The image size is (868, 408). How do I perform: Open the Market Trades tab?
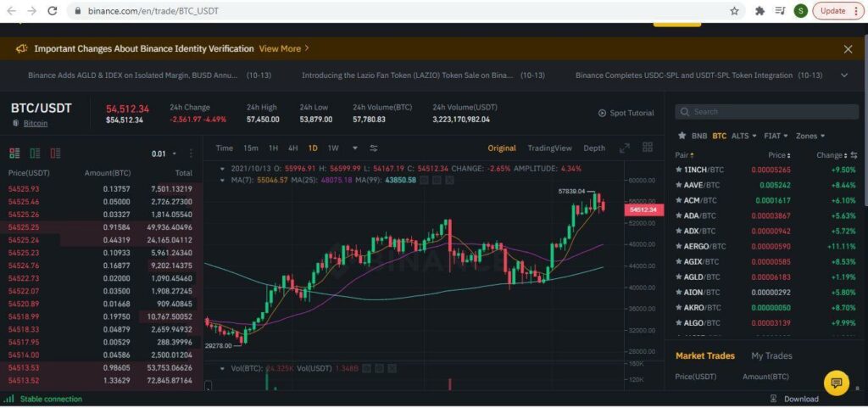(x=704, y=356)
